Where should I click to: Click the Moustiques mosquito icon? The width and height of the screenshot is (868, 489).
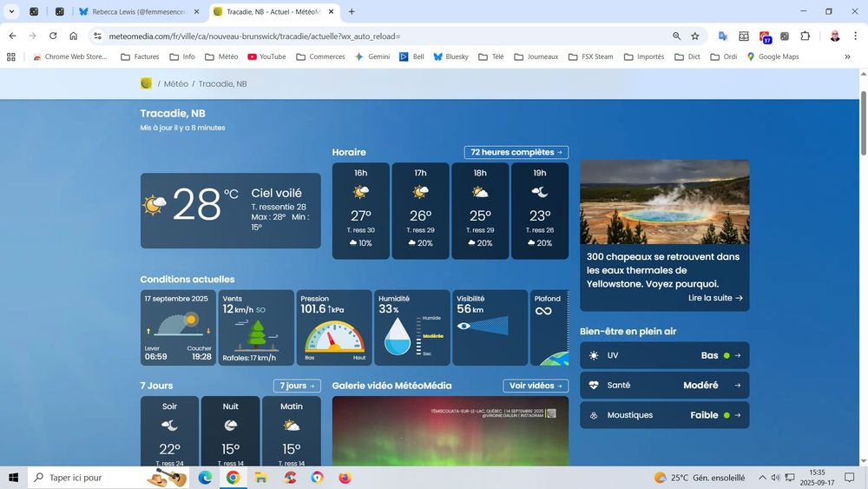594,415
